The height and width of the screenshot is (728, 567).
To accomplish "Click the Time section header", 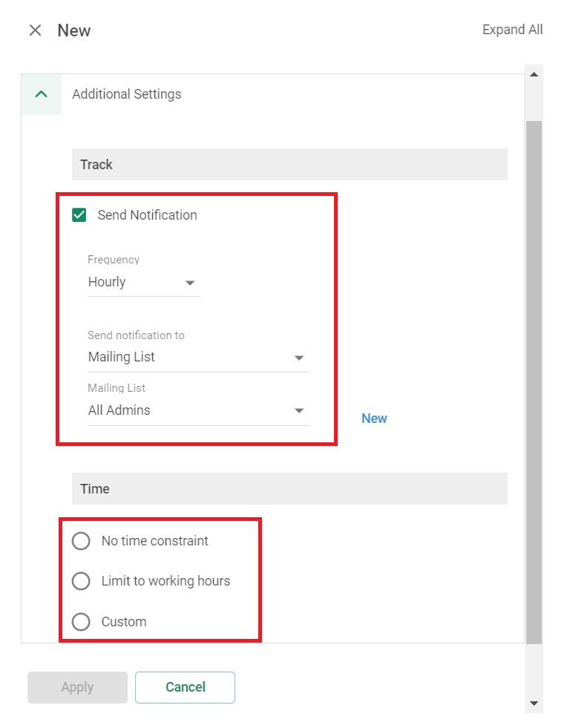I will [x=289, y=489].
